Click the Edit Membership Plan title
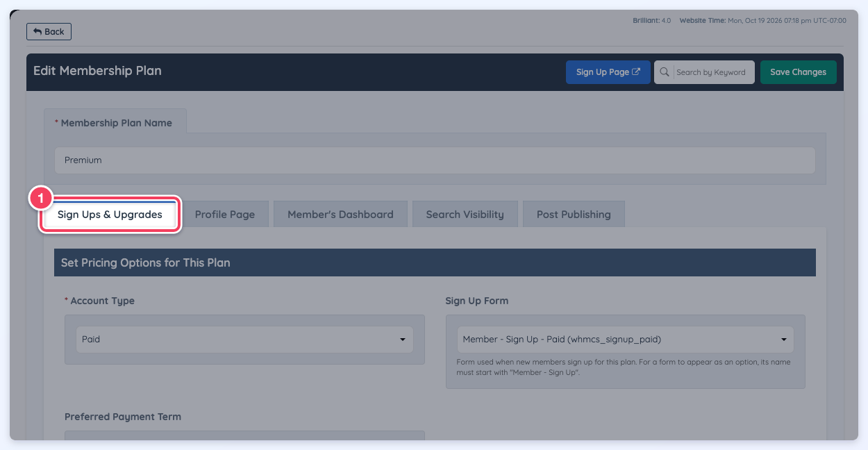Screen dimensions: 868x450 tap(97, 71)
